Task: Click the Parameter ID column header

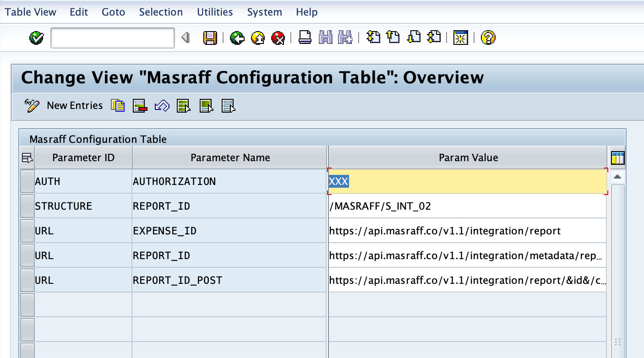Action: (83, 158)
